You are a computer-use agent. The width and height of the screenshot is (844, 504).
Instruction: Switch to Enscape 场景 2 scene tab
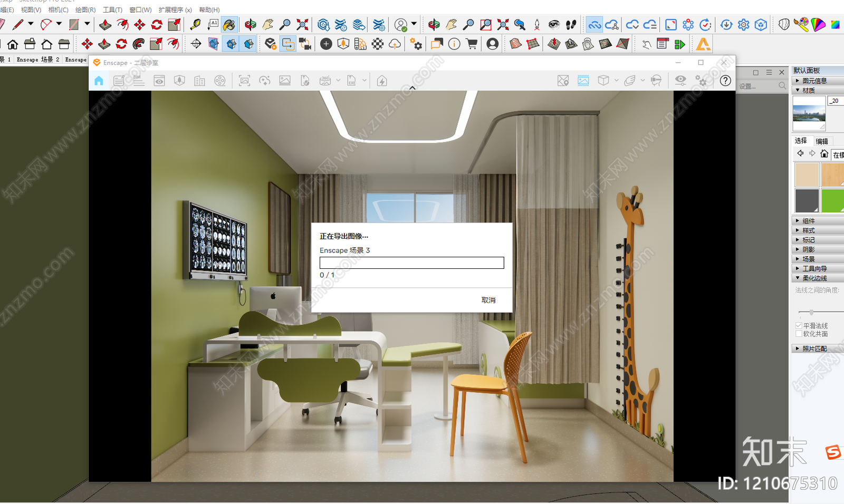(x=38, y=60)
